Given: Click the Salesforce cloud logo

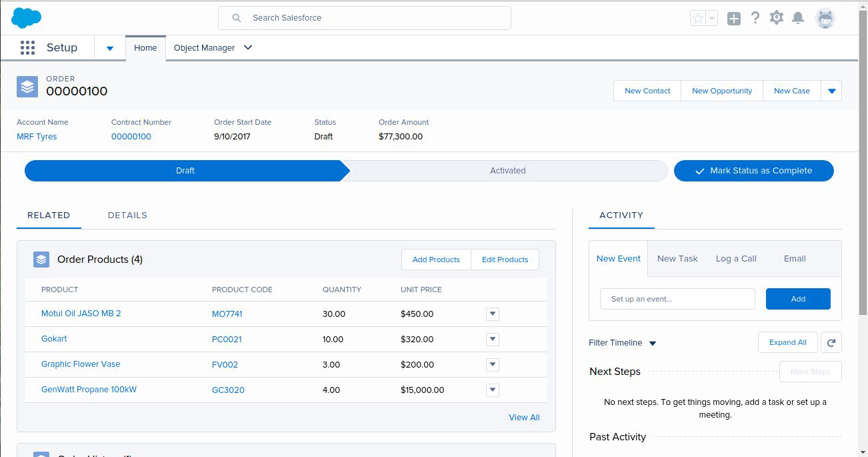Looking at the screenshot, I should pyautogui.click(x=26, y=18).
